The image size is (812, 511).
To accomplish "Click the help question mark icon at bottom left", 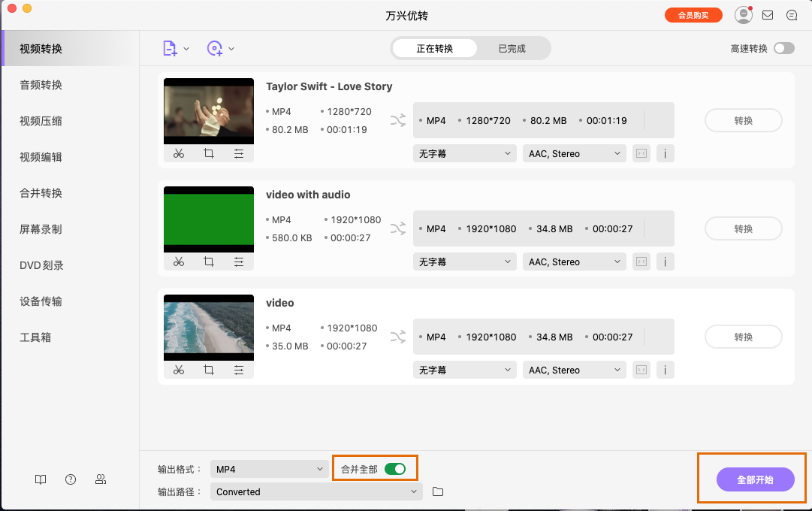I will (x=70, y=479).
